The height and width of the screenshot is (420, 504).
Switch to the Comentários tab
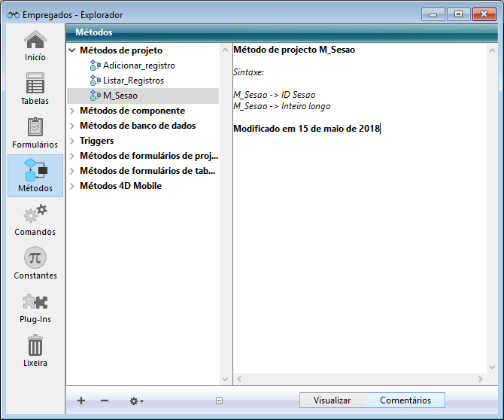coord(405,400)
